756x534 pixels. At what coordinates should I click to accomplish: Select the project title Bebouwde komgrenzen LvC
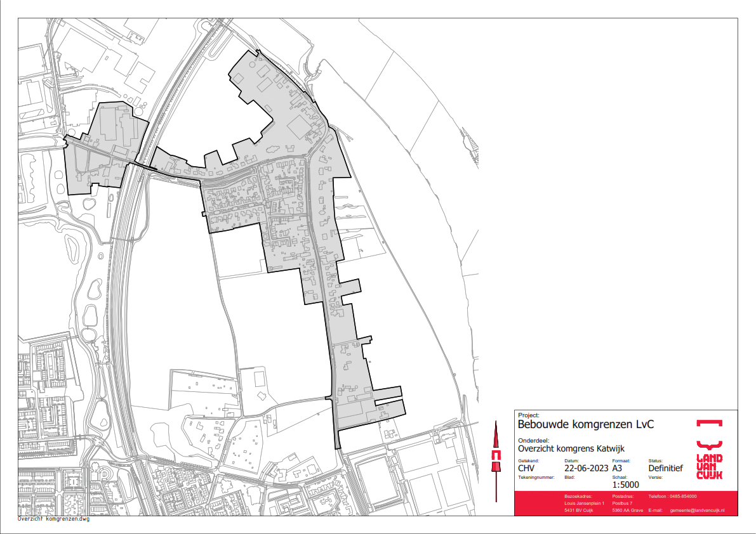(x=585, y=424)
